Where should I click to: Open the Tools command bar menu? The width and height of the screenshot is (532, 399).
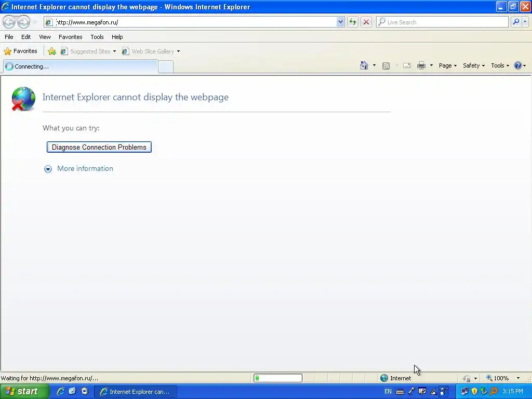500,65
